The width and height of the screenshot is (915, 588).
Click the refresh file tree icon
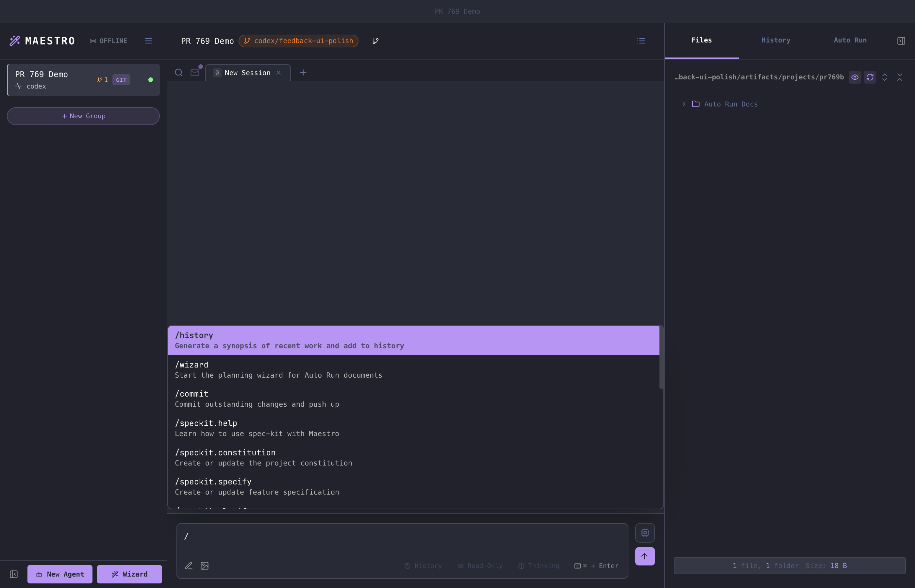(x=870, y=77)
